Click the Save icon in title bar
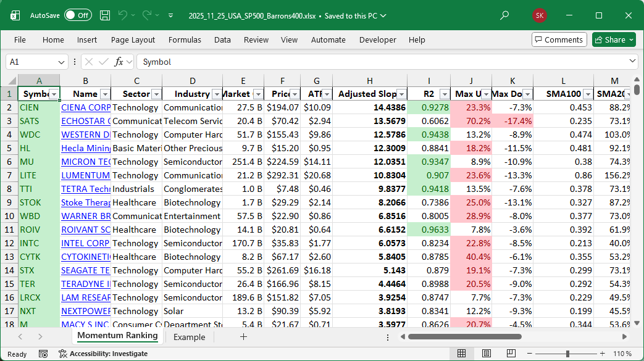Screen dimensions: 644x361 pyautogui.click(x=105, y=15)
